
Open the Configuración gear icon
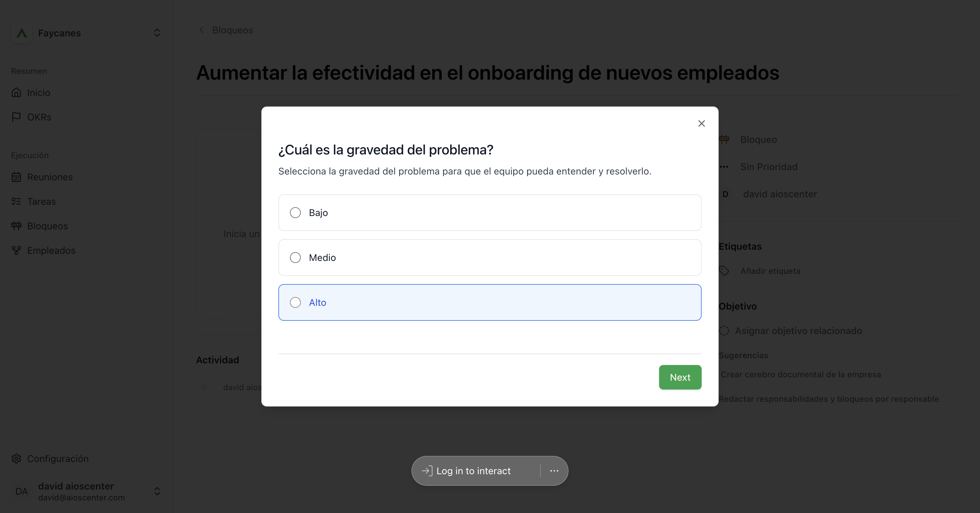point(16,459)
